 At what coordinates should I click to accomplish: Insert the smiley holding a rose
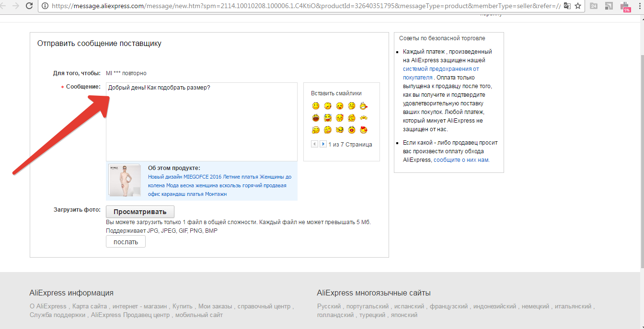(x=364, y=106)
